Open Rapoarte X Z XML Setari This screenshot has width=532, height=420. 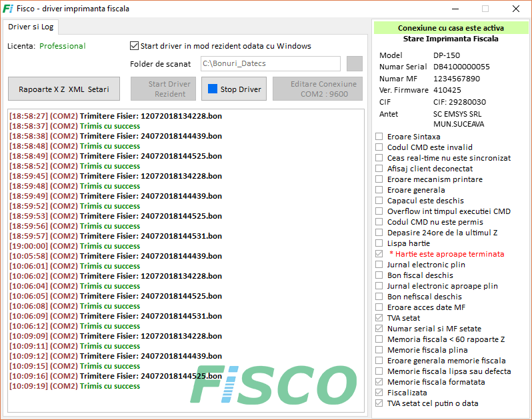[64, 89]
